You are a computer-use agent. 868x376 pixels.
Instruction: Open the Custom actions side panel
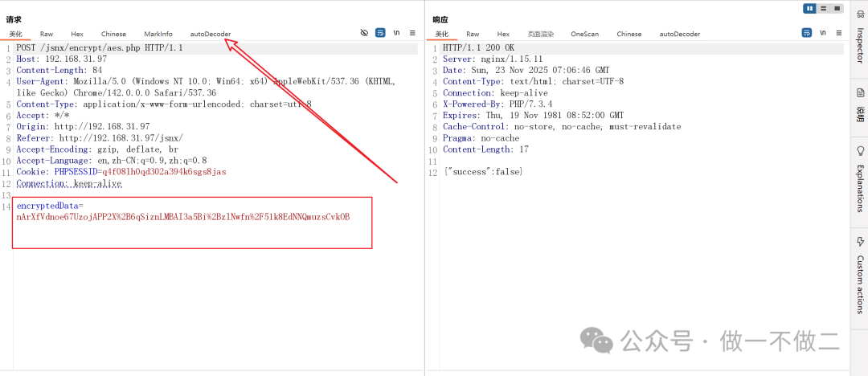click(x=860, y=276)
